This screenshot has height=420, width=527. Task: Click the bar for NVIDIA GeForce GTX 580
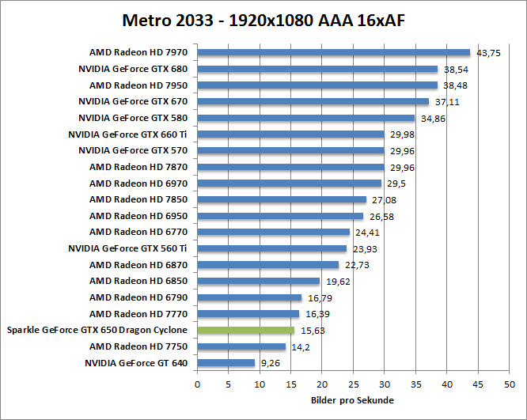[x=306, y=118]
